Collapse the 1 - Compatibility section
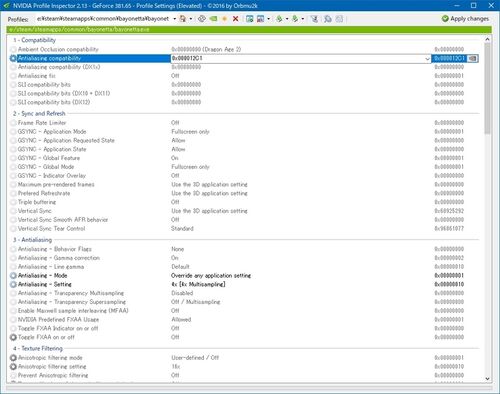The image size is (500, 394). (34, 40)
